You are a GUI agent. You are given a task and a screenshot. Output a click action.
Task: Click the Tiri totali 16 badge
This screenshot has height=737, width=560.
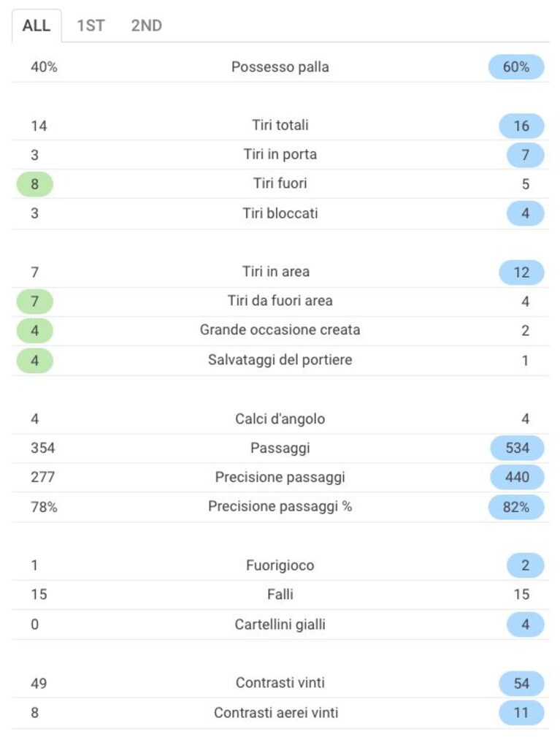[x=521, y=126]
